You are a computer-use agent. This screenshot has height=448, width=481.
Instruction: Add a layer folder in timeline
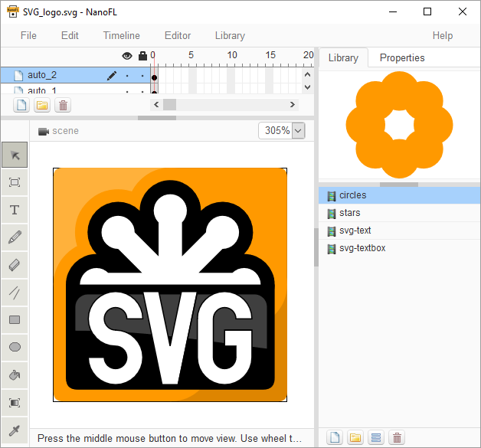tap(42, 105)
